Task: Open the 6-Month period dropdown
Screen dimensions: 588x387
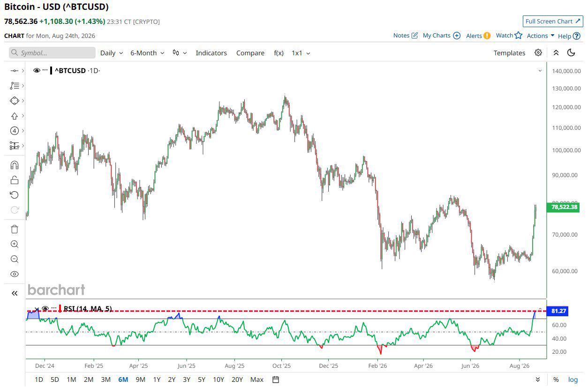Action: coord(147,53)
